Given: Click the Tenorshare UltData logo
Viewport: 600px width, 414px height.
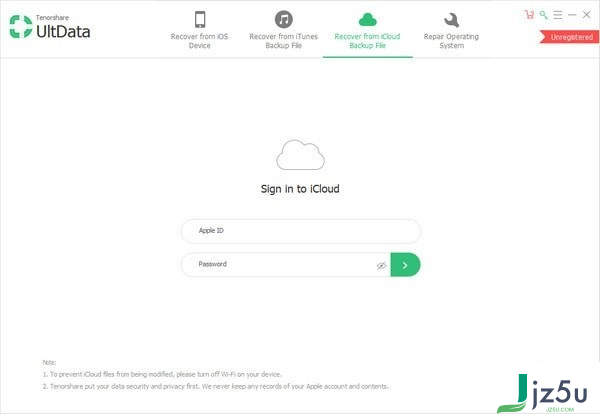Looking at the screenshot, I should click(x=50, y=27).
